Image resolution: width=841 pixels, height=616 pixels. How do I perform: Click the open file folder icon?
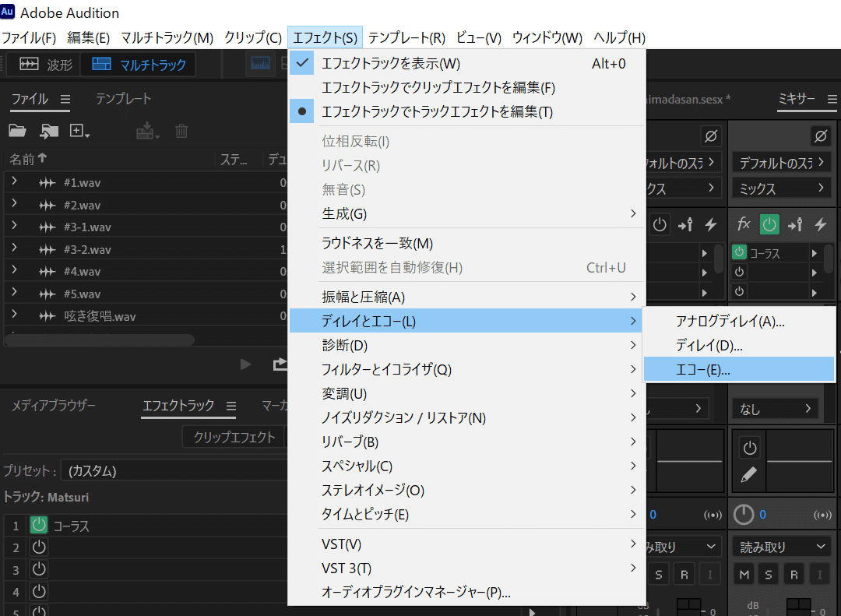(17, 131)
